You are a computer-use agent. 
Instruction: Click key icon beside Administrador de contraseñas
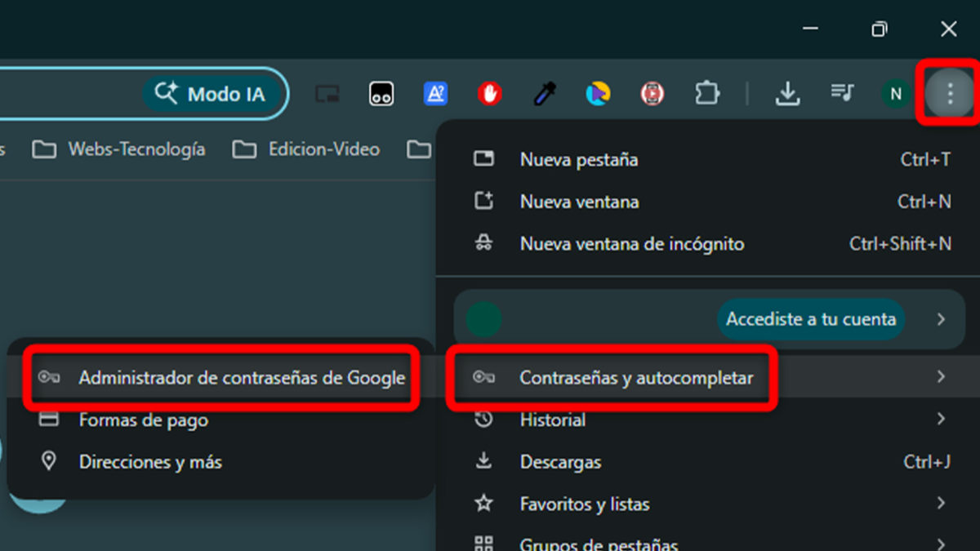coord(49,378)
